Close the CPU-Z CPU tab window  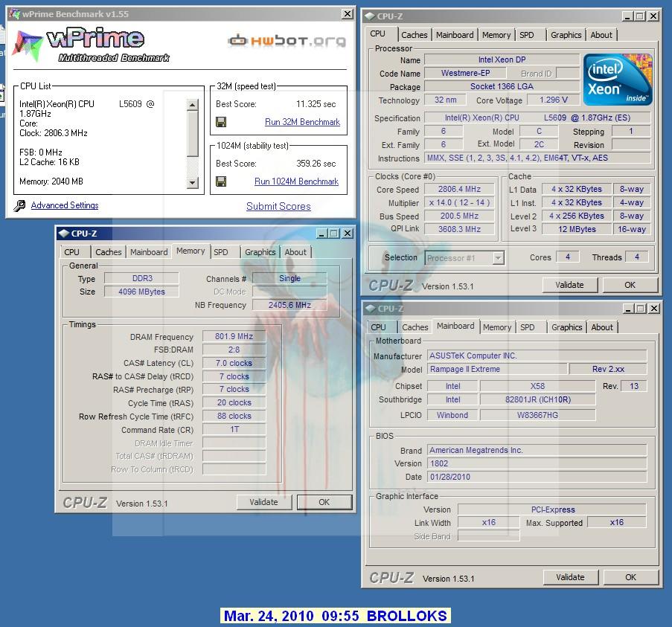pyautogui.click(x=653, y=16)
